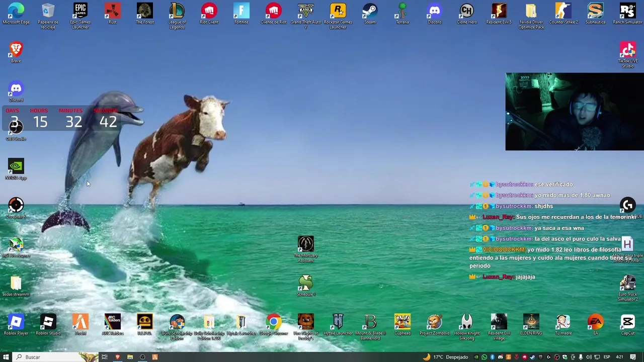The width and height of the screenshot is (644, 362).
Task: Open the 4:21 taskbar clock
Action: click(620, 357)
